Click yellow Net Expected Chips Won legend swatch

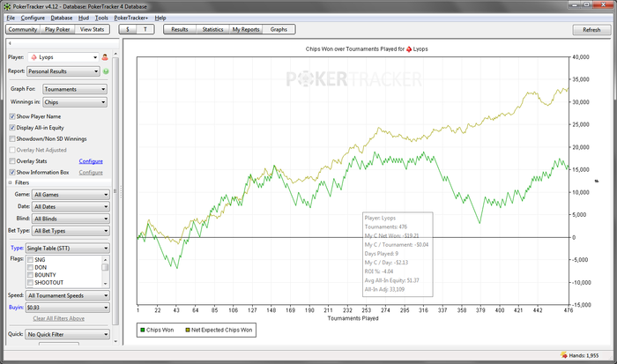click(188, 331)
